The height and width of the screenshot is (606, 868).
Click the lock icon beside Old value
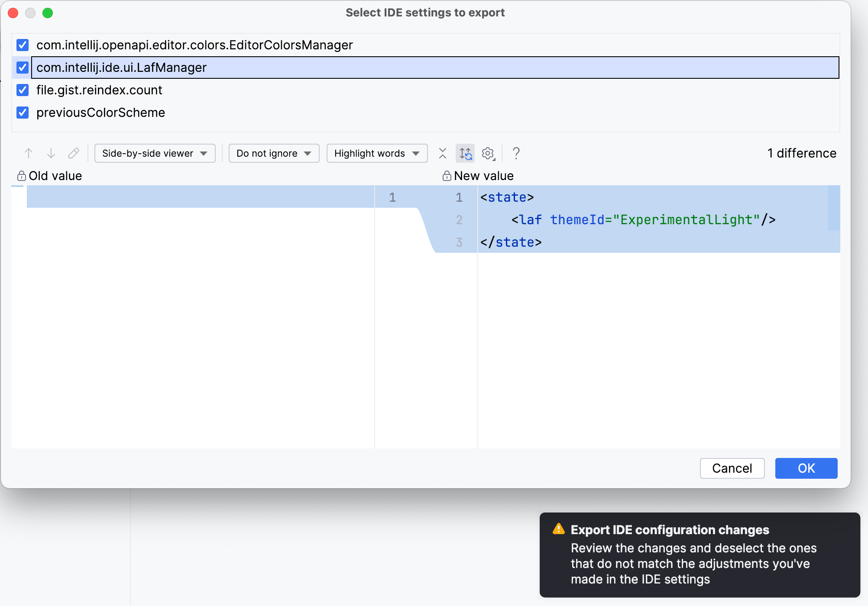coord(21,175)
